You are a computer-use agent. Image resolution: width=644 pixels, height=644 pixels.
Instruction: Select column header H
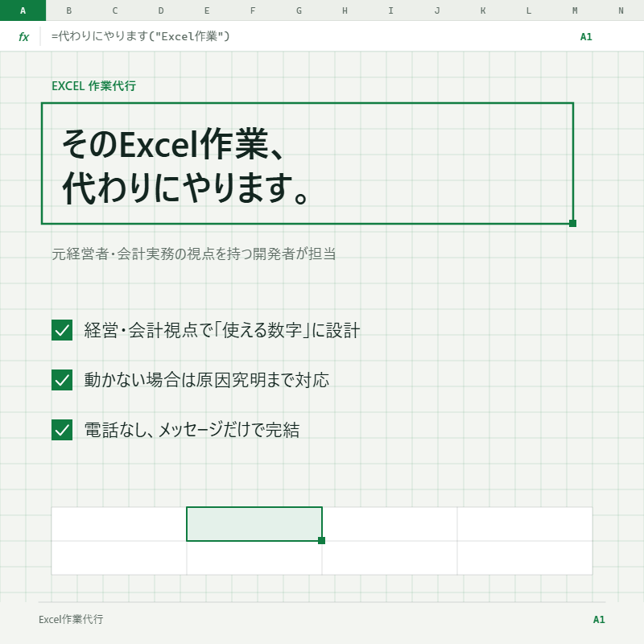[345, 10]
